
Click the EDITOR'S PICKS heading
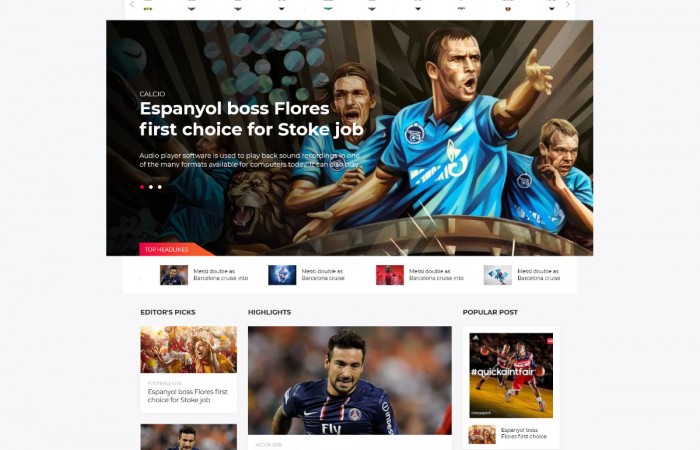[168, 312]
